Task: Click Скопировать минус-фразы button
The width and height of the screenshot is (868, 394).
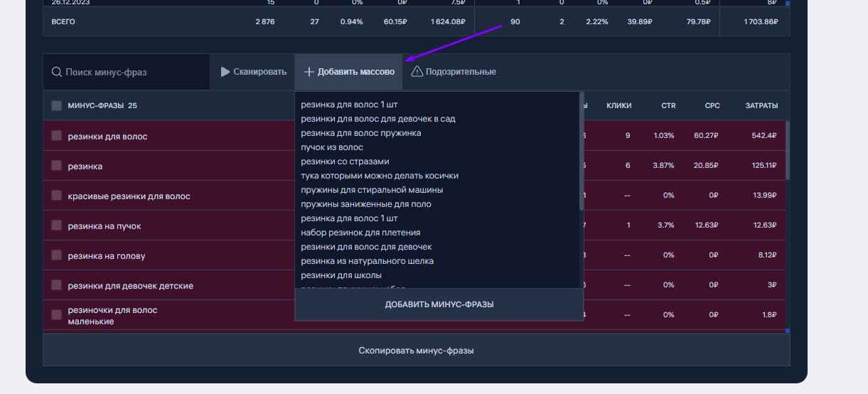Action: (417, 351)
